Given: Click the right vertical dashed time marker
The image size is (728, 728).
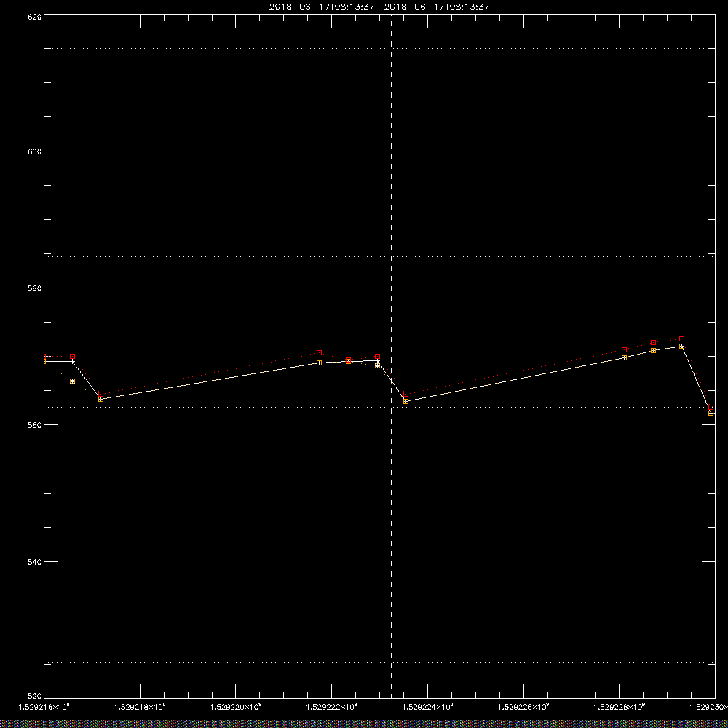Looking at the screenshot, I should pyautogui.click(x=391, y=356).
